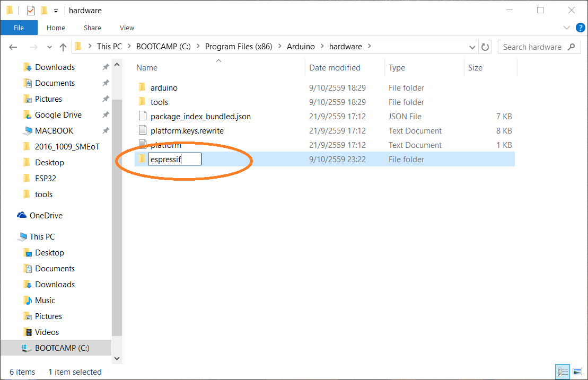Expand the ribbon with the chevron
The image size is (588, 380).
coord(567,28)
